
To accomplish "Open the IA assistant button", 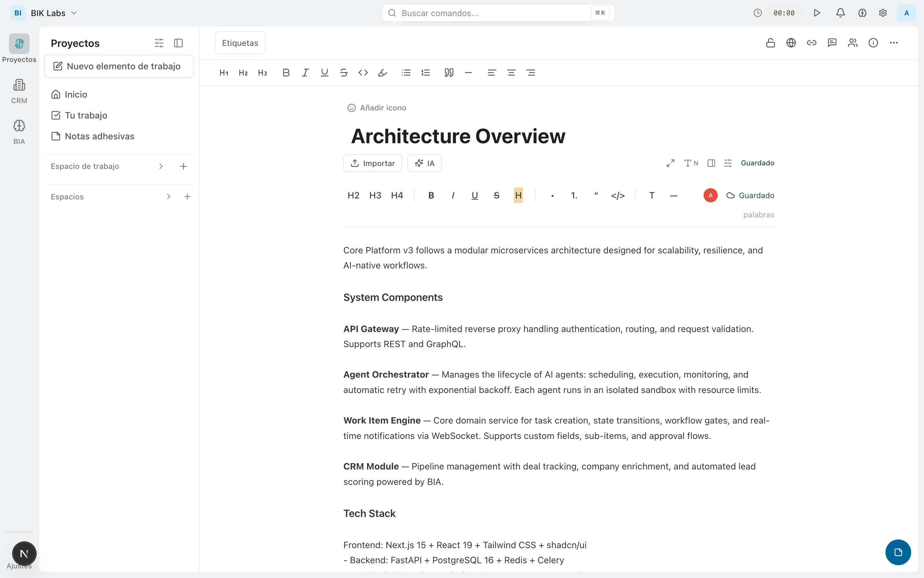I will (x=424, y=163).
